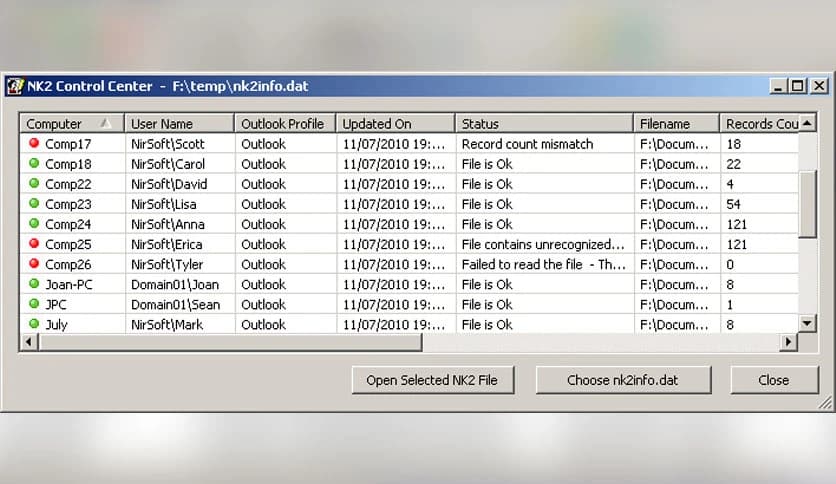Click the red status icon for Comp26
The height and width of the screenshot is (484, 836).
[x=34, y=263]
